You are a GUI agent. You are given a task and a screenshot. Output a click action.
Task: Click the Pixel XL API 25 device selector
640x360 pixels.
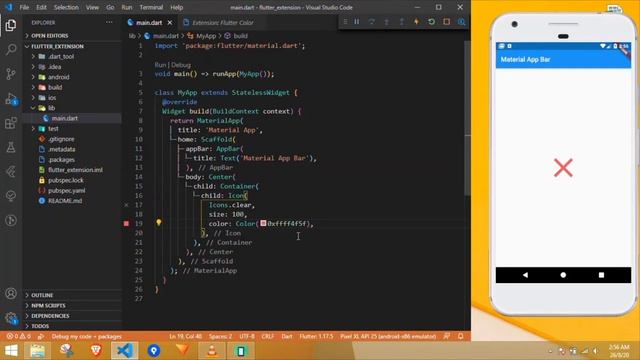click(x=388, y=336)
